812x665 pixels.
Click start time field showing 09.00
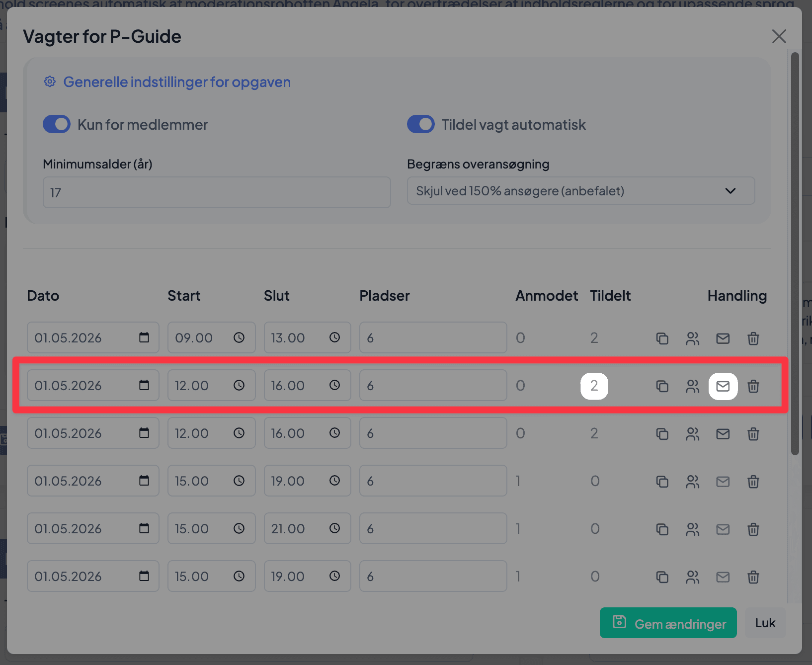click(211, 337)
